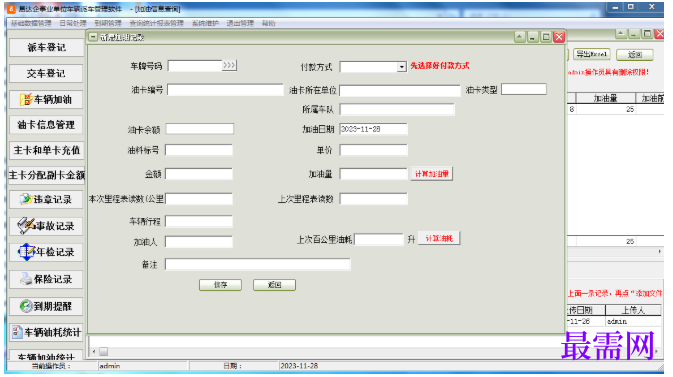Click the 计算加油量 button

[432, 174]
